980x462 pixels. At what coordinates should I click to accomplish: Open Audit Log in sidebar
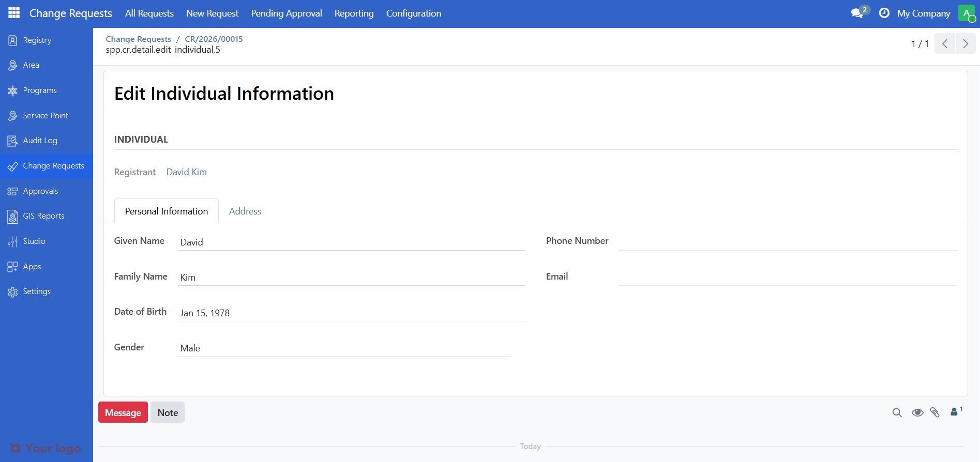pyautogui.click(x=40, y=141)
